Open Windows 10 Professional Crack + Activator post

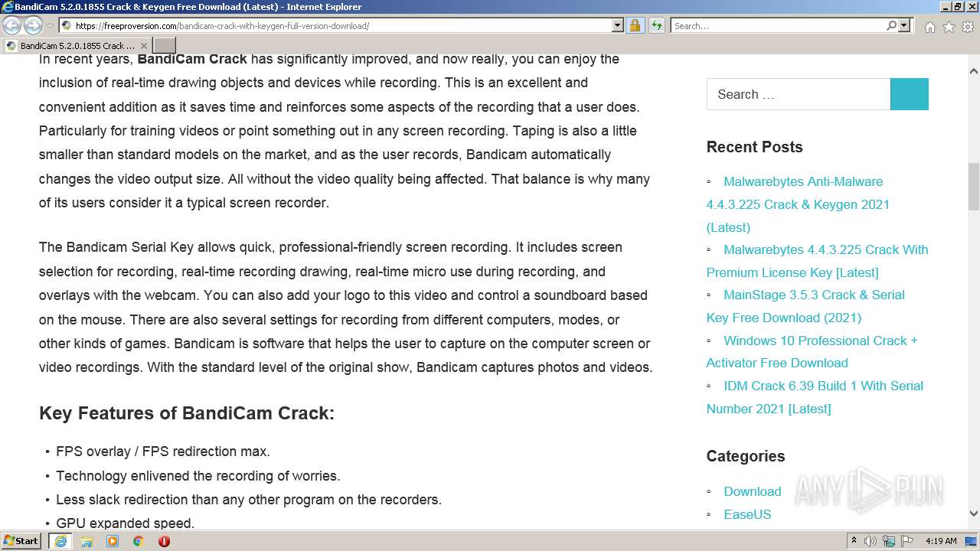pyautogui.click(x=812, y=351)
